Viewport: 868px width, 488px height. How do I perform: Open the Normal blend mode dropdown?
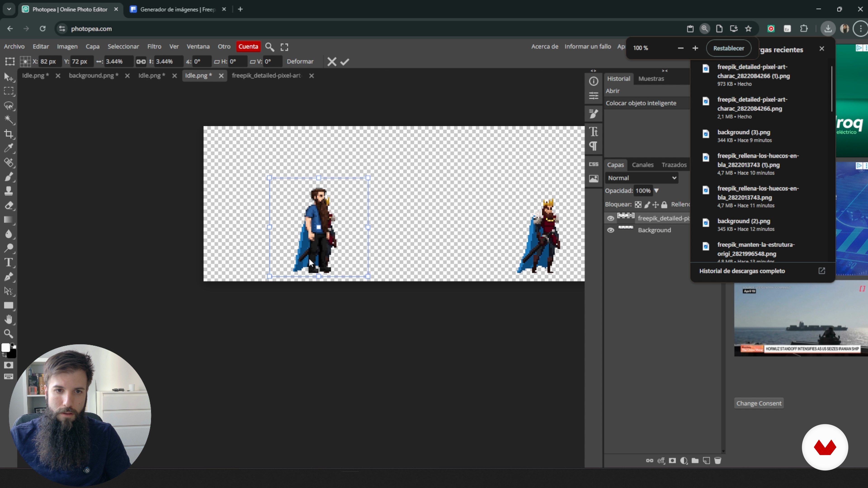tap(642, 178)
